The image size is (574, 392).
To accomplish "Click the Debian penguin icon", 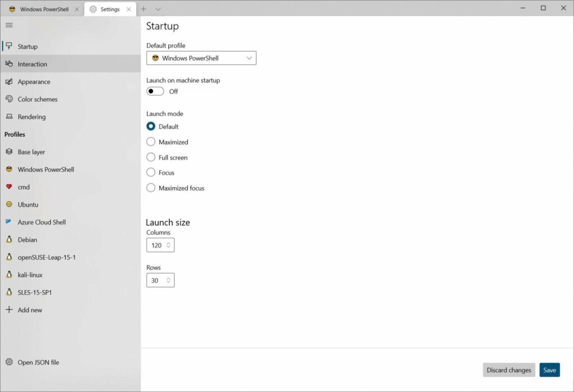I will (9, 239).
